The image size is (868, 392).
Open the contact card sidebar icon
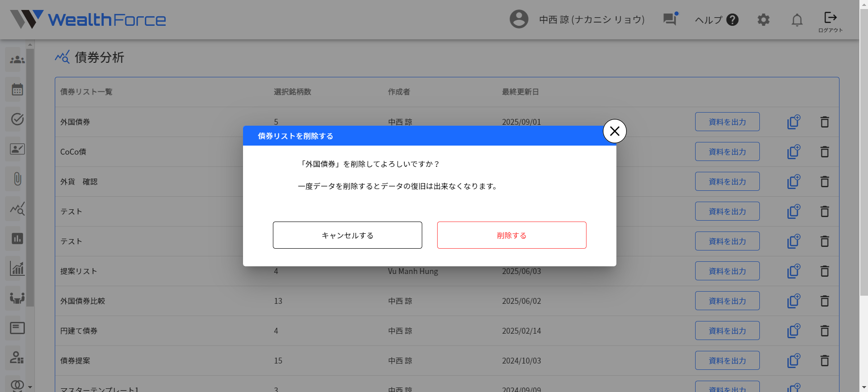pyautogui.click(x=17, y=149)
